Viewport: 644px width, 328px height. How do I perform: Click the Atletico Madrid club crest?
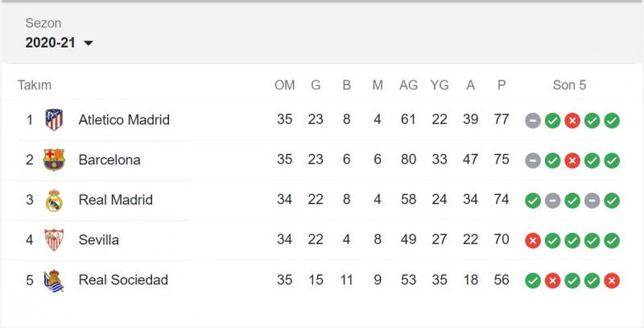tap(54, 119)
